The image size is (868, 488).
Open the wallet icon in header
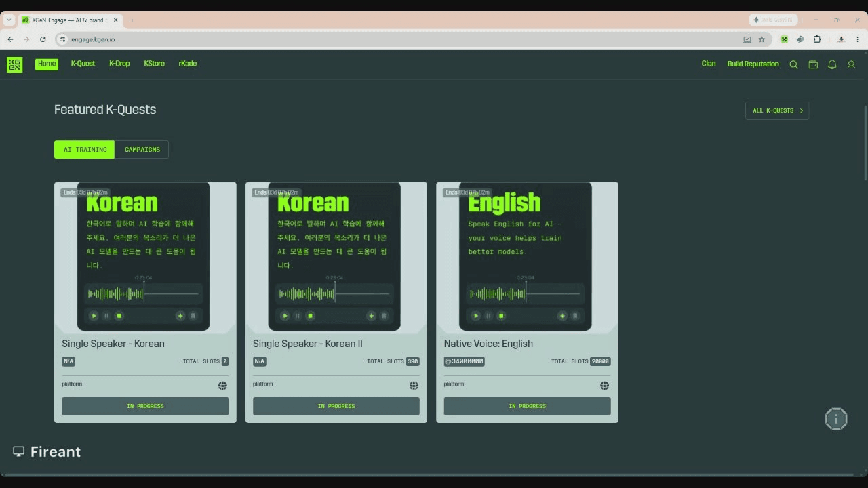[x=813, y=64]
